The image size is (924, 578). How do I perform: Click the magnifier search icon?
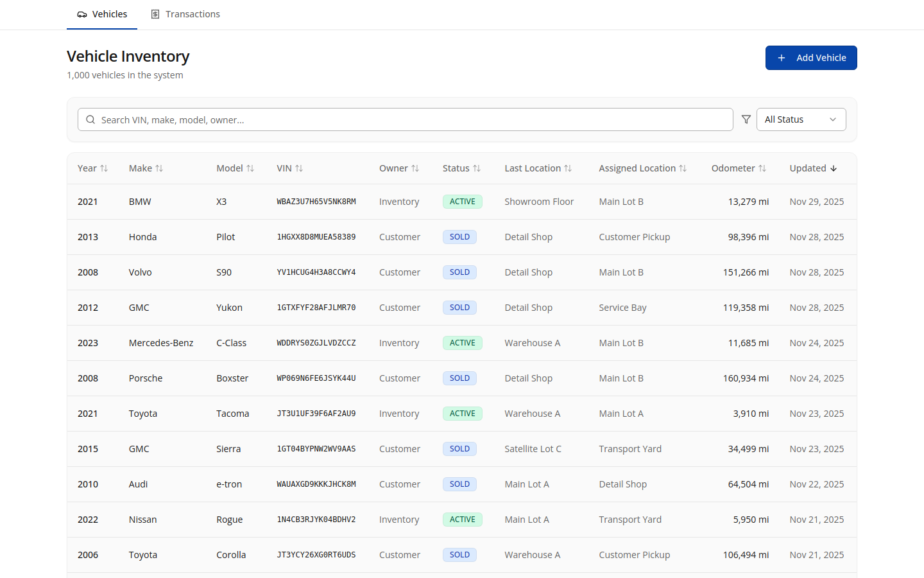pos(90,119)
